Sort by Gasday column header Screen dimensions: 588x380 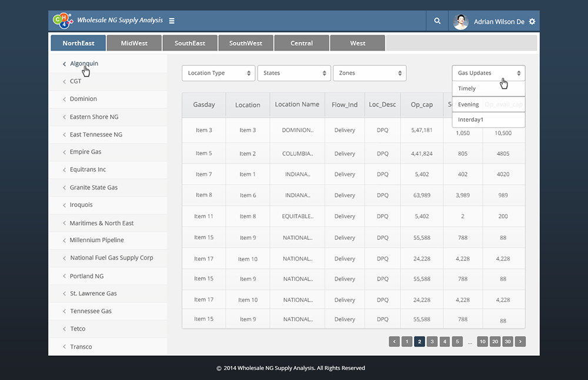click(x=203, y=105)
